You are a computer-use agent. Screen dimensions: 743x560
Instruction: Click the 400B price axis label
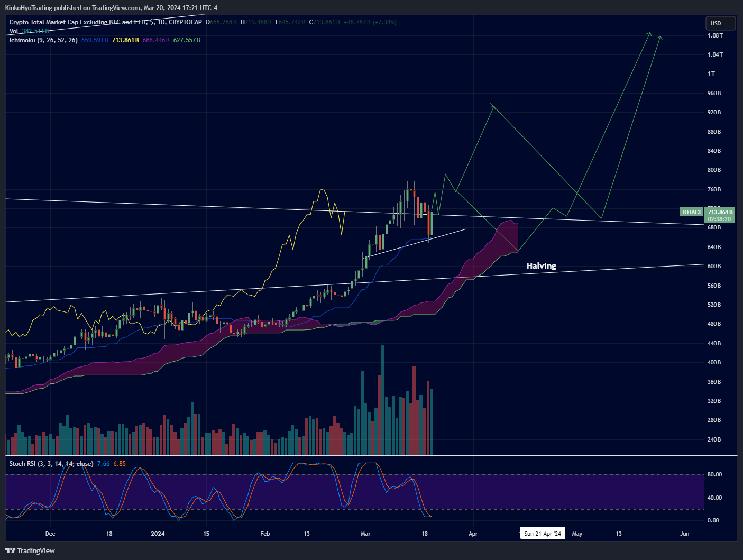pyautogui.click(x=714, y=362)
